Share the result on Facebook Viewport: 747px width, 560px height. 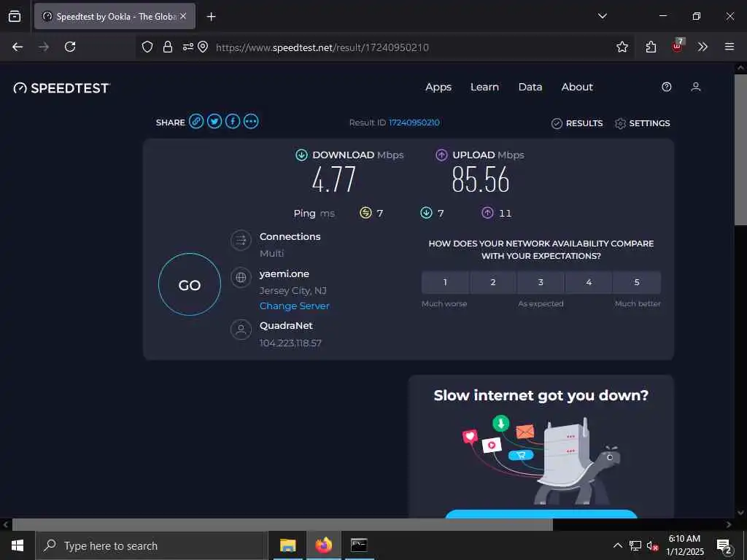[x=233, y=122]
